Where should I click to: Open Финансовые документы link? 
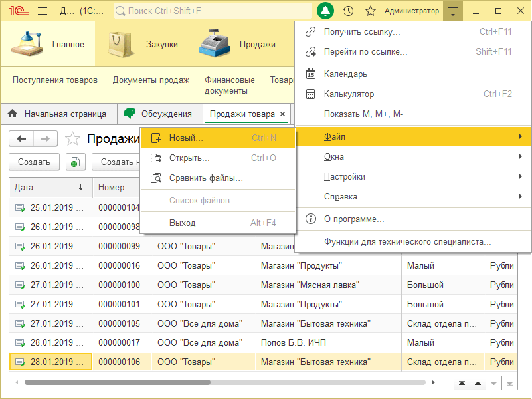tap(229, 86)
